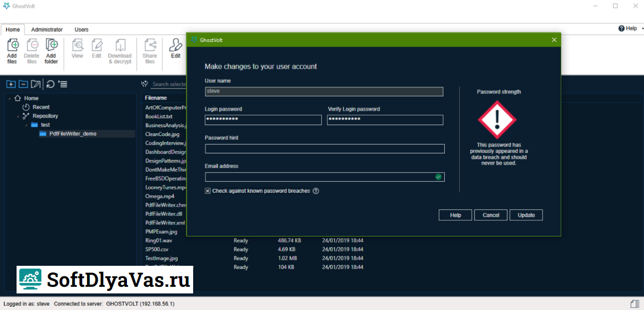Select the Omega.mp4 file row

(x=160, y=196)
